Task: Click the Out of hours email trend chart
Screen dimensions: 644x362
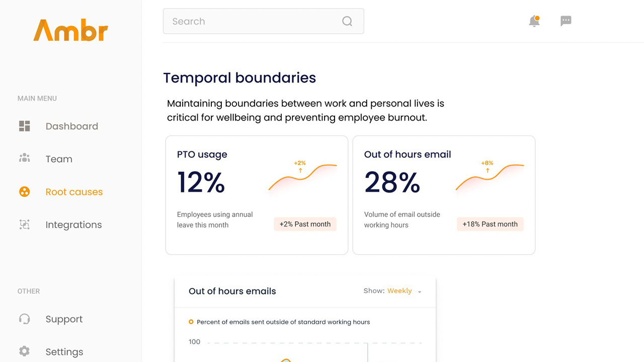Action: pos(490,177)
